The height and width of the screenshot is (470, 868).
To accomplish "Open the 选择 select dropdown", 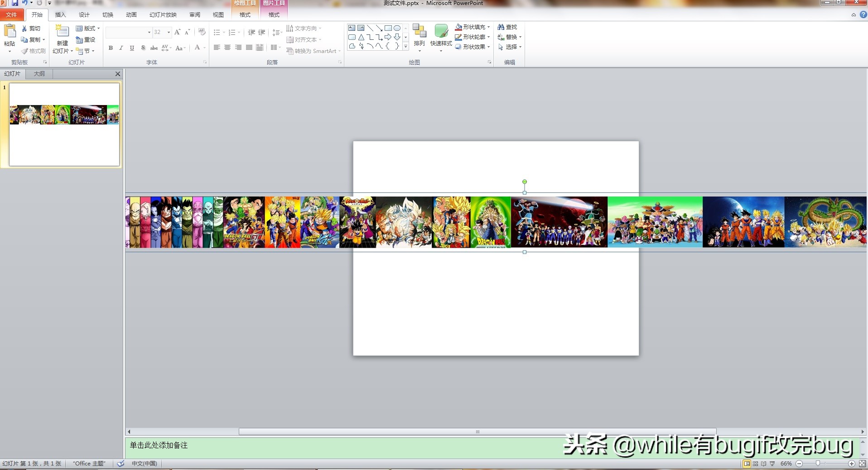I will pyautogui.click(x=510, y=47).
